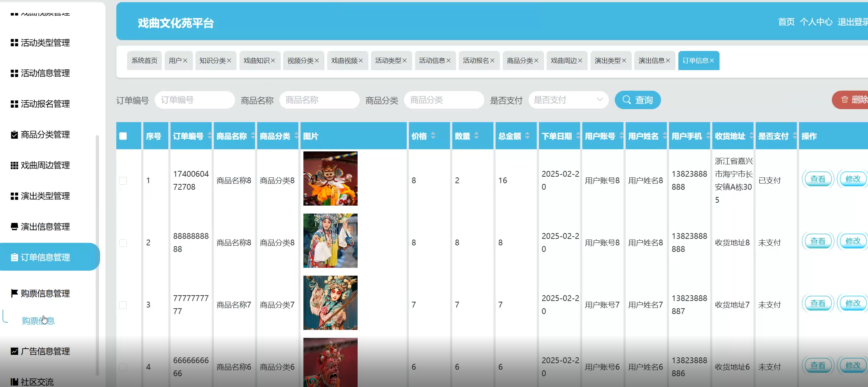Open the 购票信息 submenu link
The height and width of the screenshot is (387, 868).
[x=38, y=321]
